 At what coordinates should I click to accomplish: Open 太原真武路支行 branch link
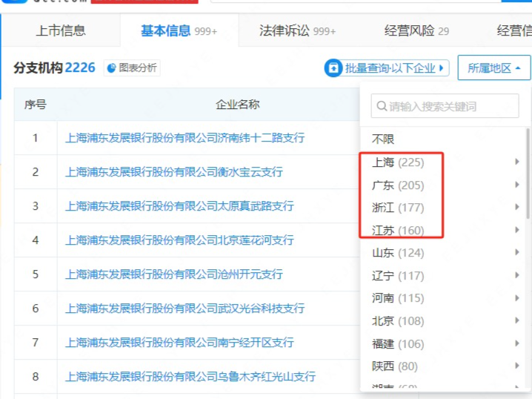tap(179, 206)
